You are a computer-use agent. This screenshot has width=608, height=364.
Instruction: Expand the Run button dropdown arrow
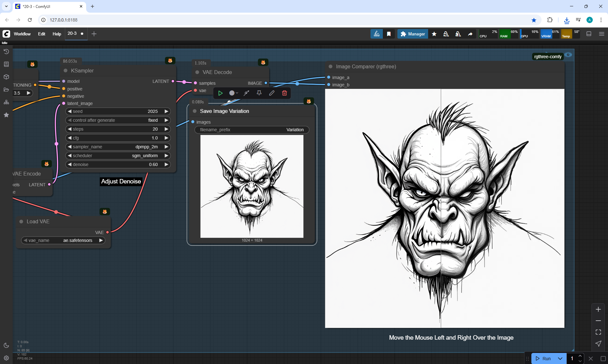coord(560,358)
